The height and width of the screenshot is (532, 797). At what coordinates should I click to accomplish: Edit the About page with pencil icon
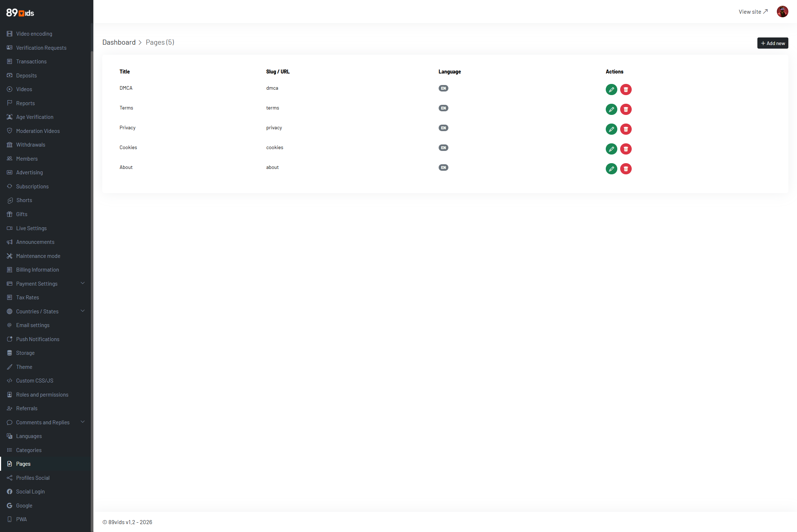click(x=611, y=169)
